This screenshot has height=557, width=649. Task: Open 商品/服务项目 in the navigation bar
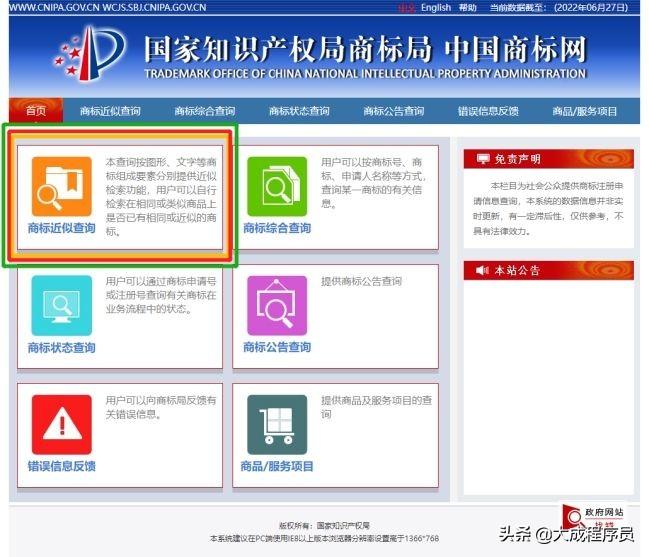click(584, 111)
